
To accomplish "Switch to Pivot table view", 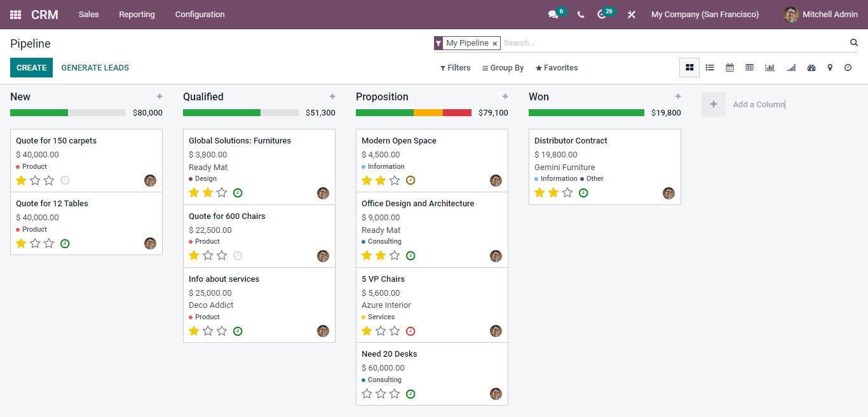I will pos(750,68).
